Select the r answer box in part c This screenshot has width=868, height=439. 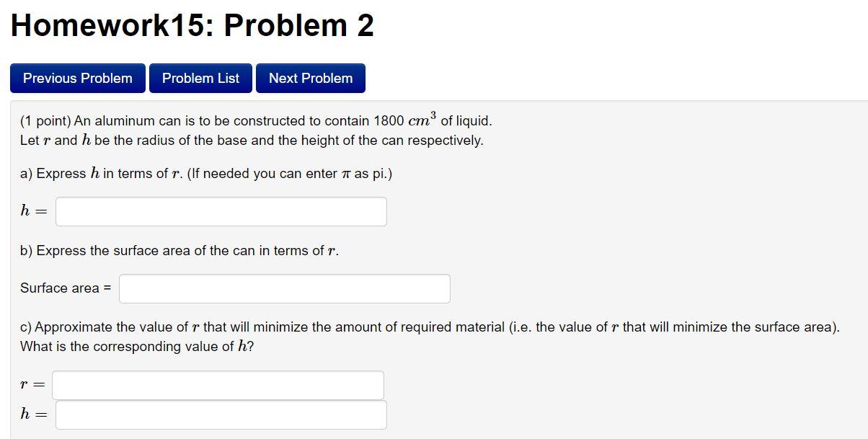(x=218, y=384)
